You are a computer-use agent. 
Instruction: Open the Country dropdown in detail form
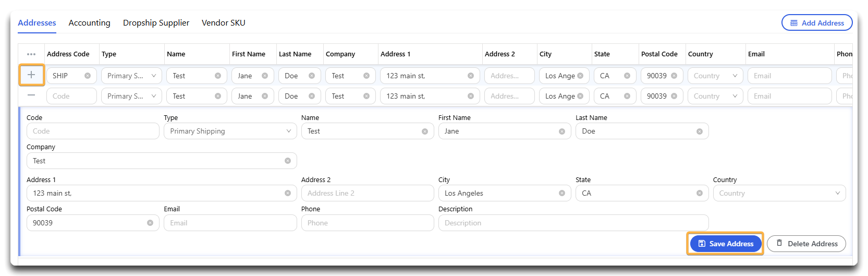pos(779,193)
